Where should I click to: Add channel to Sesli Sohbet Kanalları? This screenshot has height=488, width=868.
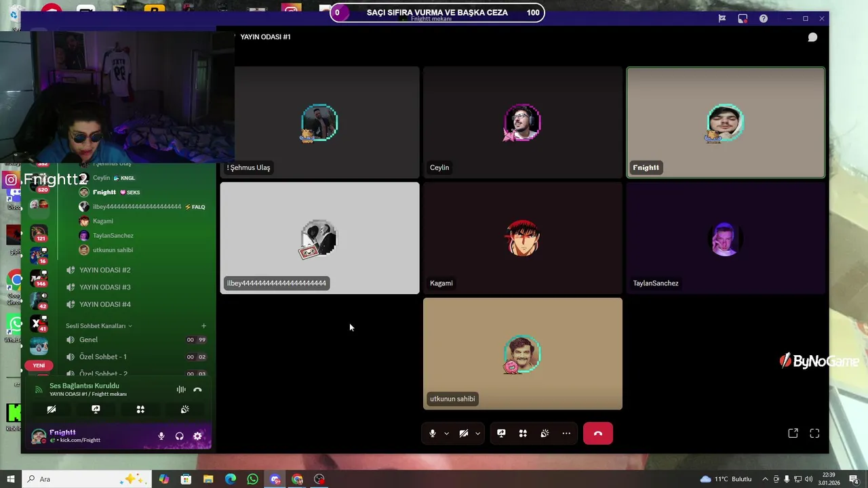click(x=203, y=326)
